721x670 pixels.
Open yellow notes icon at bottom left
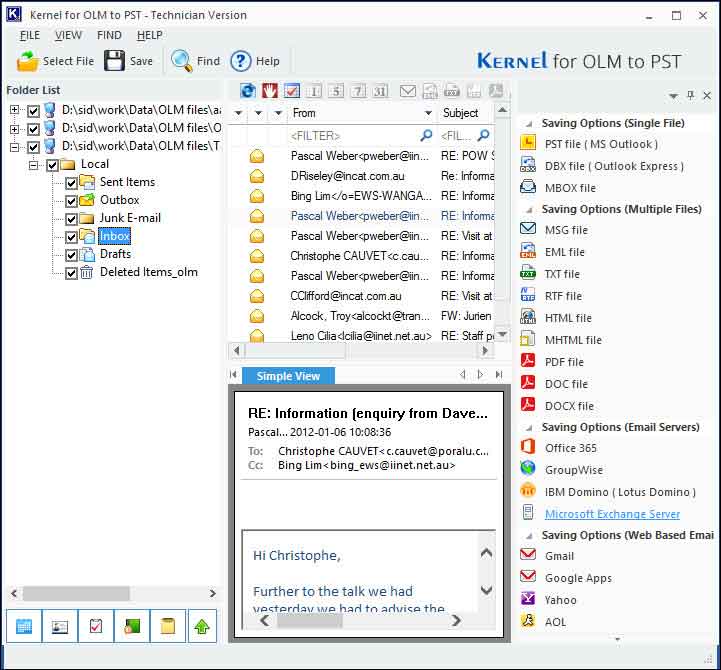[x=168, y=626]
